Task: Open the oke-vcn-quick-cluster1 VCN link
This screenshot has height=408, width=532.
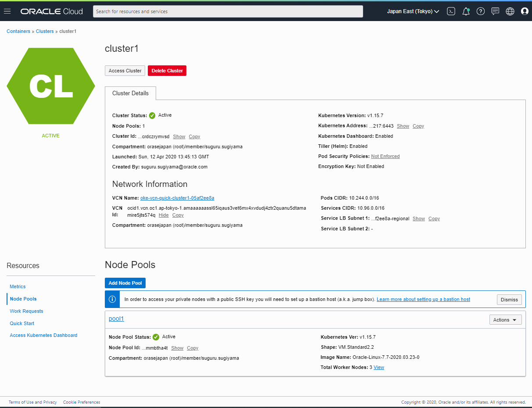Action: coord(177,198)
